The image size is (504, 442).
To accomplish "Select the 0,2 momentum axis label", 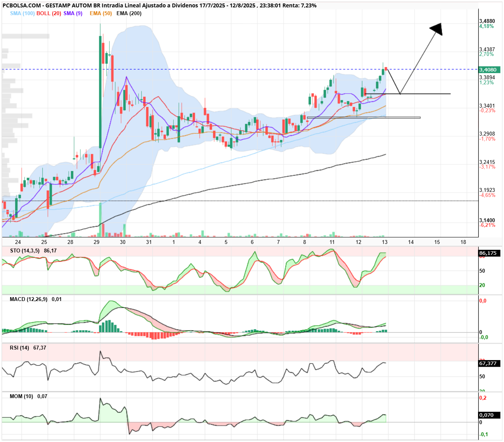I will (x=483, y=398).
